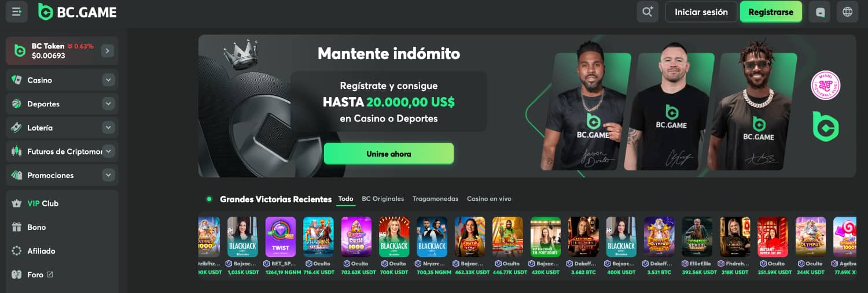Open the Afiliado sidebar icon
868x293 pixels.
pos(17,251)
